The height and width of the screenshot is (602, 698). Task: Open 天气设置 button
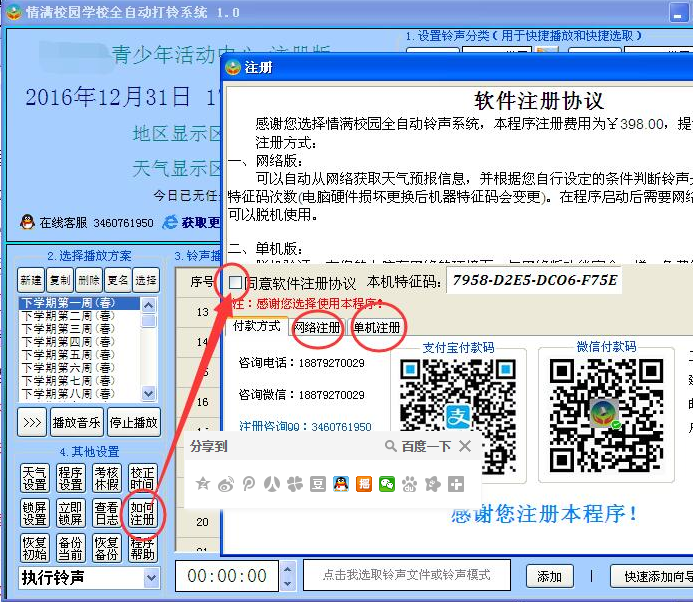35,478
